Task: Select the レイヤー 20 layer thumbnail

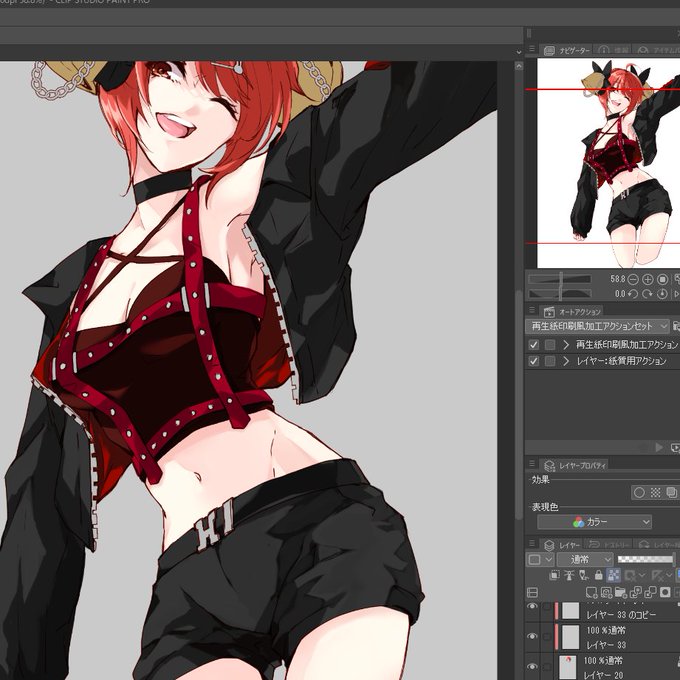Action: tap(567, 667)
